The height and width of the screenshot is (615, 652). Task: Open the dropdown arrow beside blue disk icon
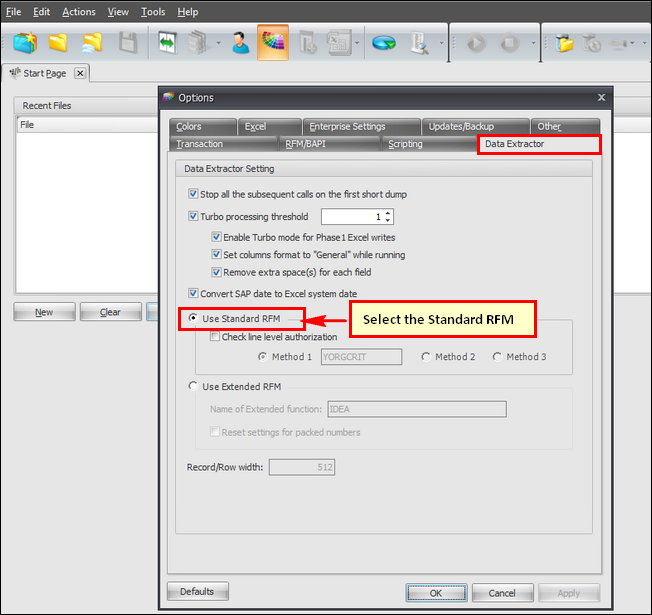(x=358, y=43)
